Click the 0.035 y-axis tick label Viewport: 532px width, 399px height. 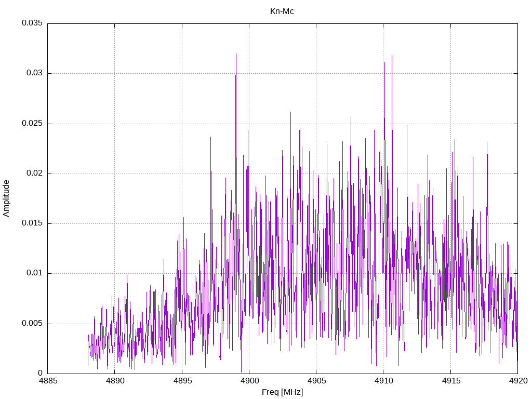click(x=32, y=23)
